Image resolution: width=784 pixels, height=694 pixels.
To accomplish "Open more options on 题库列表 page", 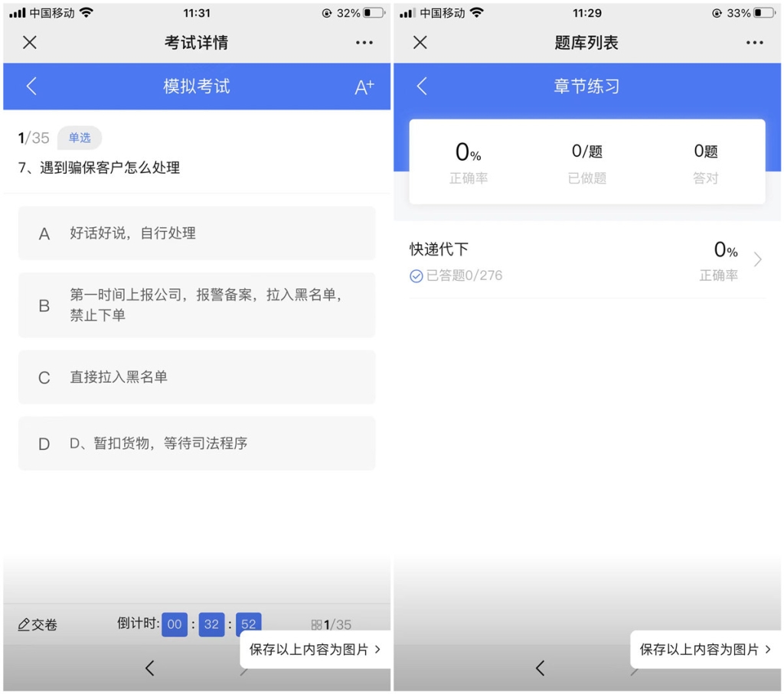I will (x=754, y=43).
